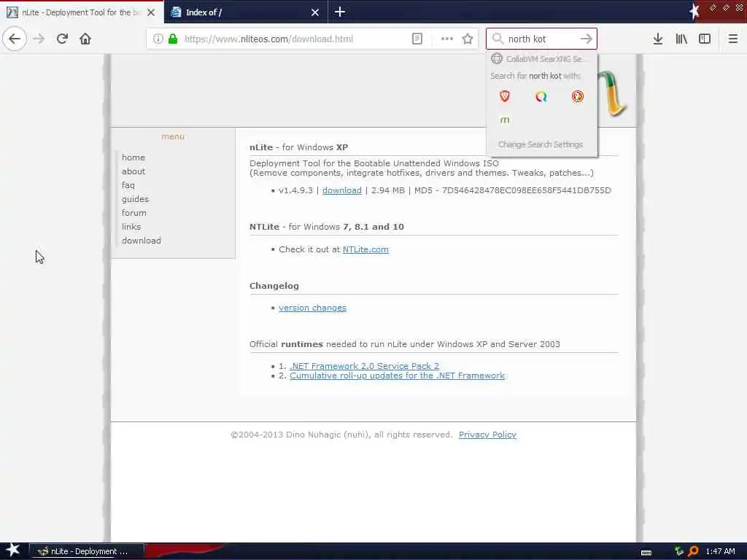Close the Index of / tab
Viewport: 747px width, 560px height.
[315, 12]
